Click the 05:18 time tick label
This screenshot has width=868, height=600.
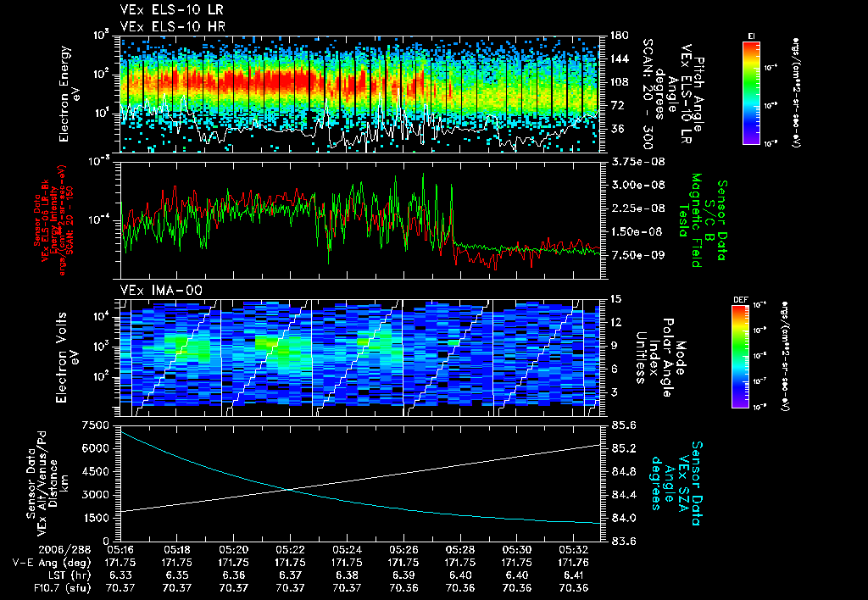[x=176, y=550]
